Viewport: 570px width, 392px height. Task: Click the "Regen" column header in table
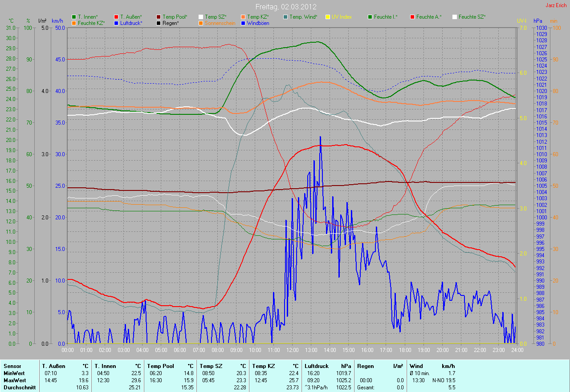click(366, 366)
